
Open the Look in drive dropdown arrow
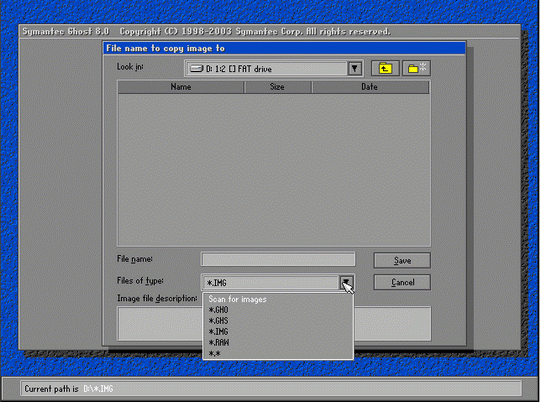[354, 69]
